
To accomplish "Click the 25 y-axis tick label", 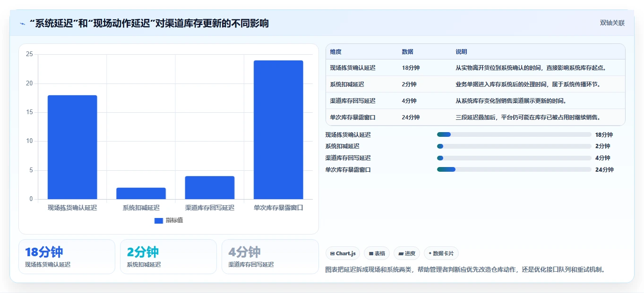I will [x=29, y=54].
